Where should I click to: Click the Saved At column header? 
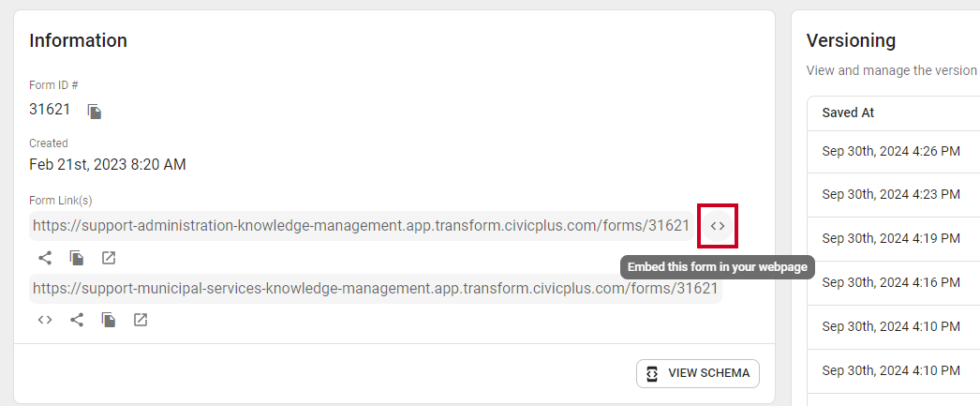[x=848, y=113]
